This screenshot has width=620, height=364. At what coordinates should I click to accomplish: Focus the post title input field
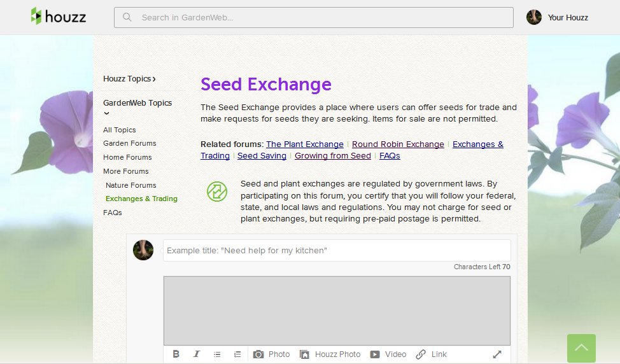(337, 250)
